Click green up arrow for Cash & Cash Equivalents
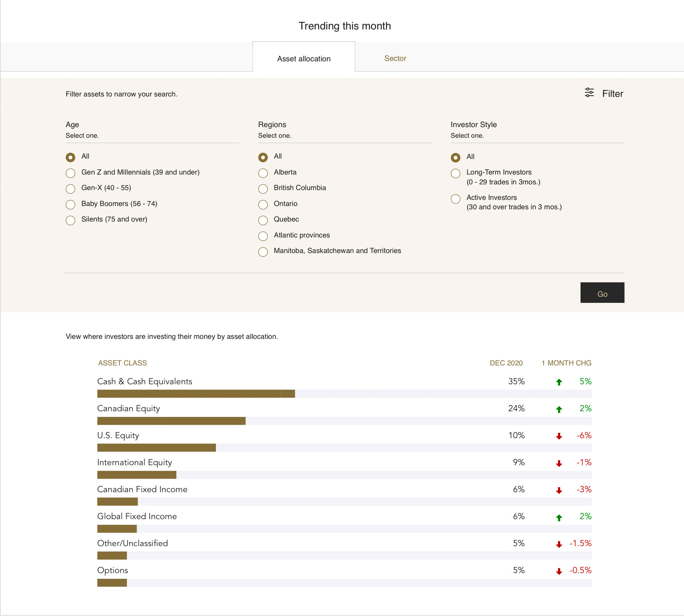684x616 pixels. (559, 382)
